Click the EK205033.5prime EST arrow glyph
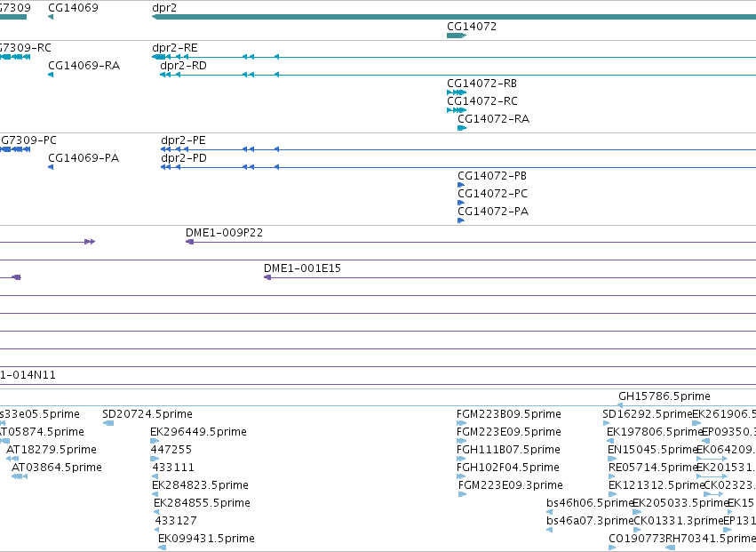The width and height of the screenshot is (756, 552). pos(637,512)
